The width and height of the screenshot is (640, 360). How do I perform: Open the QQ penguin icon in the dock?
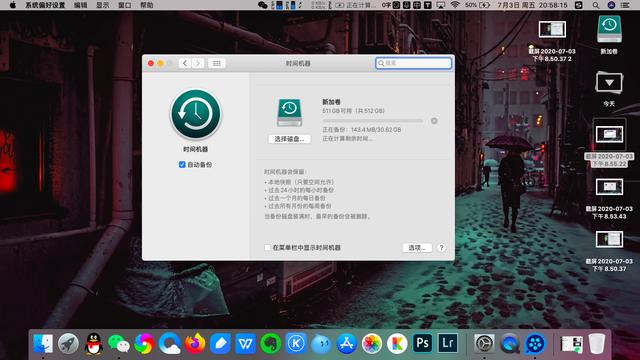pyautogui.click(x=94, y=343)
